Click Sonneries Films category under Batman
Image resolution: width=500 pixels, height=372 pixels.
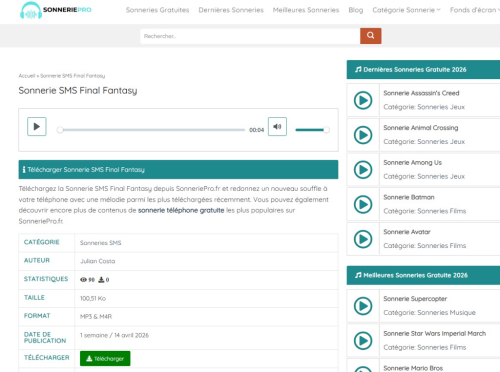coord(442,211)
